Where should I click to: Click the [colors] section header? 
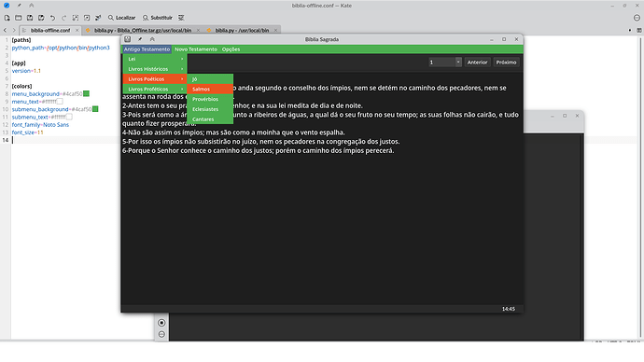pos(21,86)
